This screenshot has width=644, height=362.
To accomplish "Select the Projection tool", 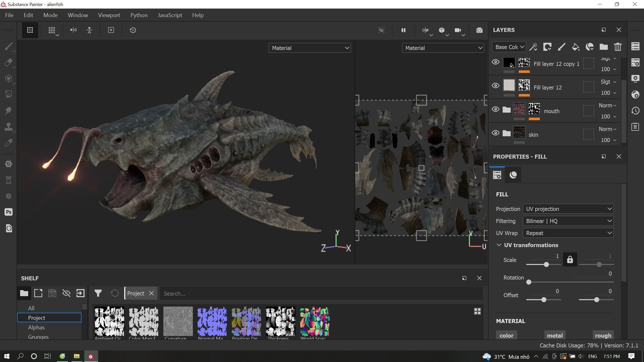I will click(x=9, y=79).
